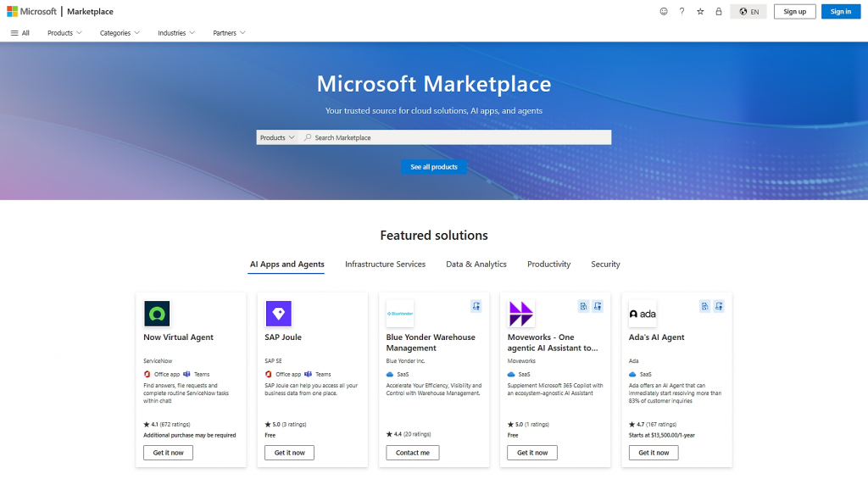The image size is (868, 479).
Task: Expand the Categories dropdown
Action: point(120,33)
